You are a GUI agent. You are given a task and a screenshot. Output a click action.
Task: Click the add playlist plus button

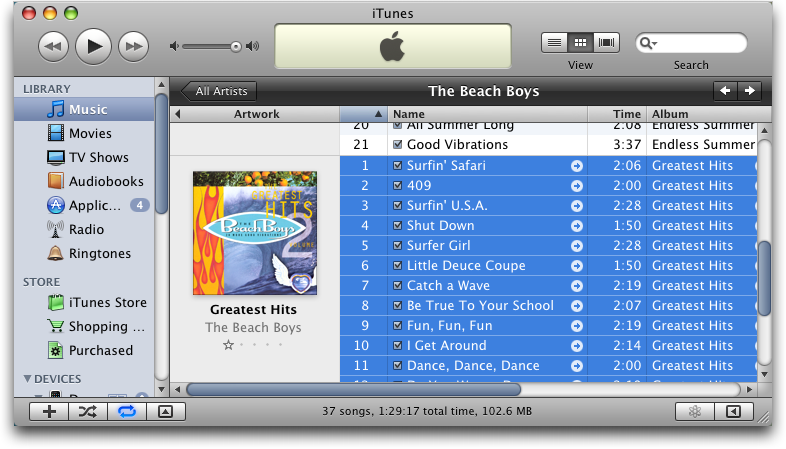click(x=49, y=412)
